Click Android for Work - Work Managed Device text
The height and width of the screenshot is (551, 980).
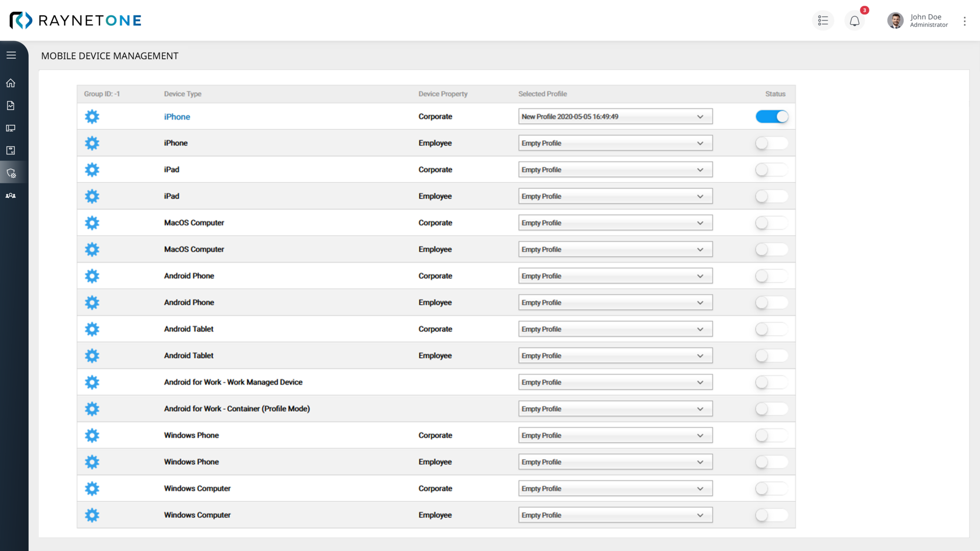pyautogui.click(x=233, y=382)
